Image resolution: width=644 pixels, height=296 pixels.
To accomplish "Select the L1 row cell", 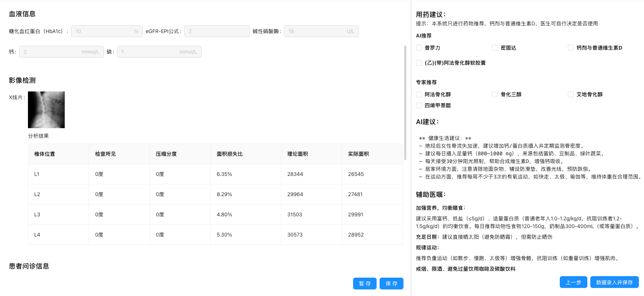I will (58, 174).
